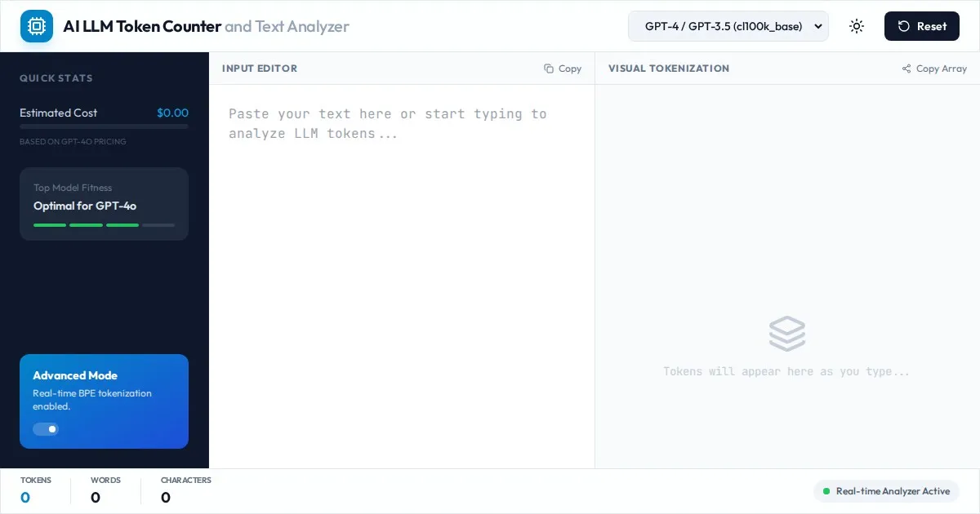Click the Tokens count in footer
This screenshot has width=980, height=514.
coord(25,497)
